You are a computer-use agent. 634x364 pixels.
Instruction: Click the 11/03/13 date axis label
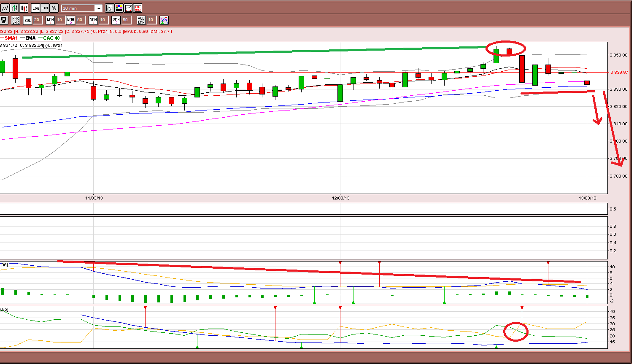tap(94, 198)
